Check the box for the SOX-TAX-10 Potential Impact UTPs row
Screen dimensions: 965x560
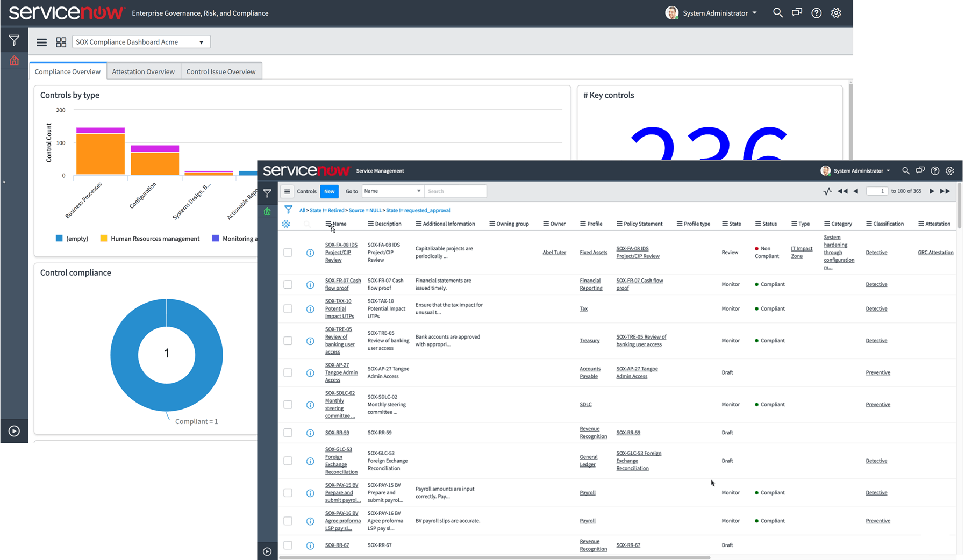click(x=288, y=308)
